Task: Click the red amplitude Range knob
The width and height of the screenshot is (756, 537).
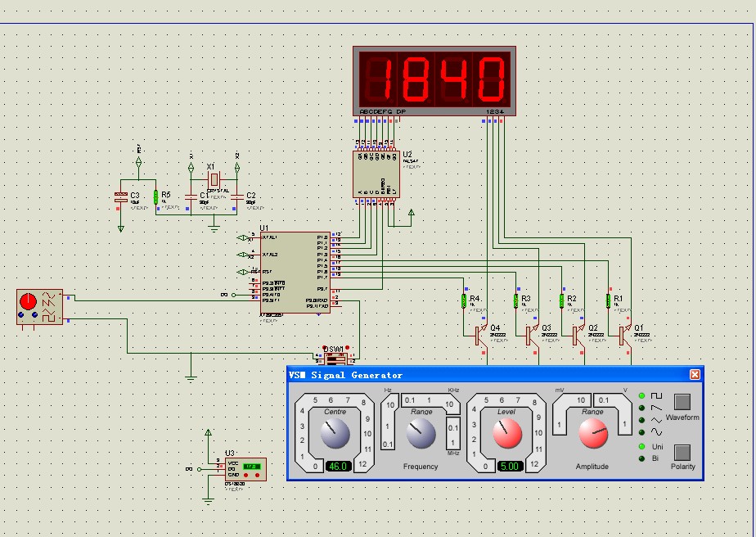Action: click(592, 435)
